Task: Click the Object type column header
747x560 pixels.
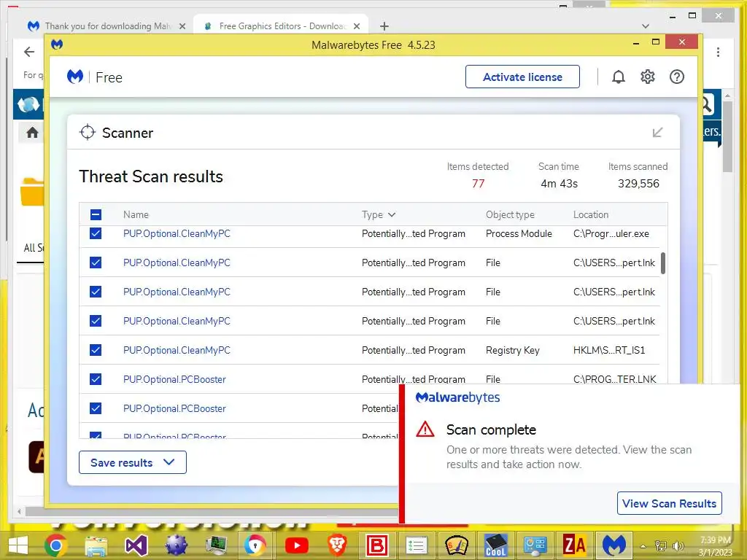Action: click(510, 215)
